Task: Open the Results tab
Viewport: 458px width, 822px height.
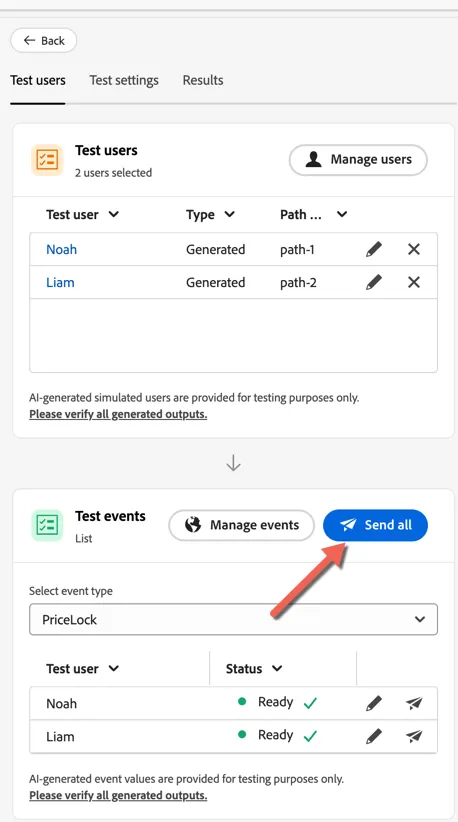Action: click(203, 80)
